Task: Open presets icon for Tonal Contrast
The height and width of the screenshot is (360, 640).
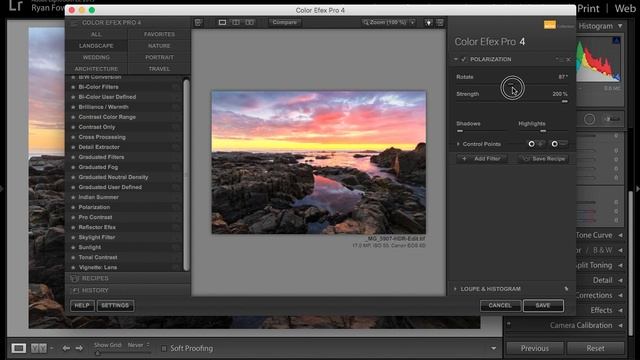Action: (x=176, y=258)
